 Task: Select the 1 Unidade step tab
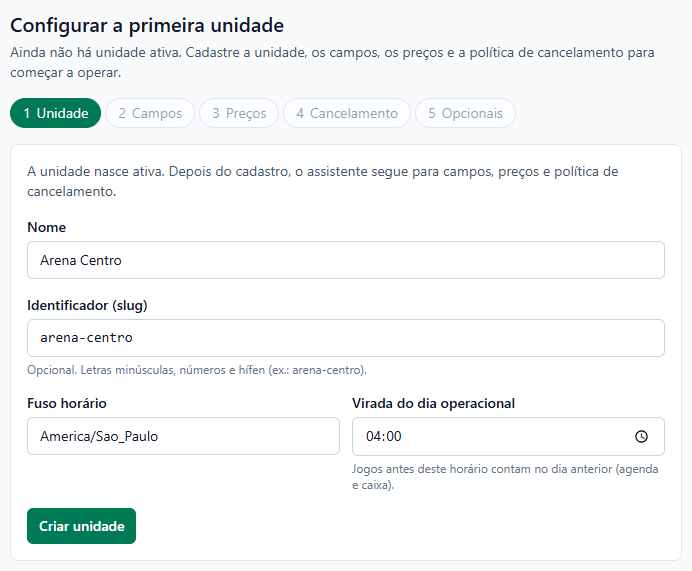[x=56, y=113]
